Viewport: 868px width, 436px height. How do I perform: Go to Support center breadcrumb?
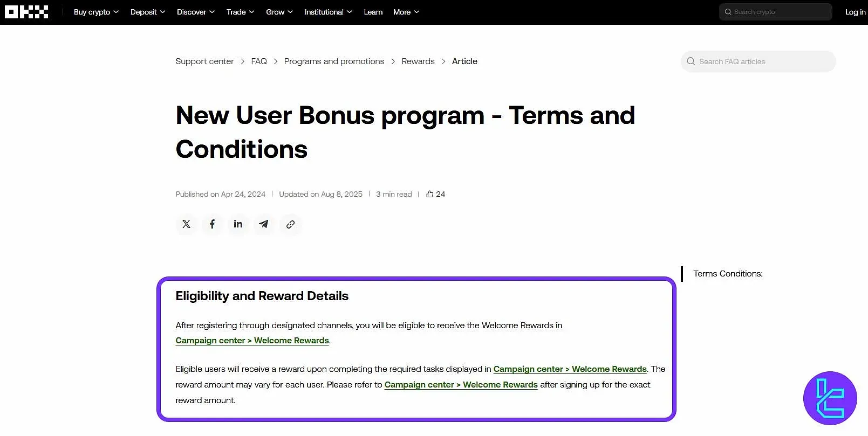204,61
